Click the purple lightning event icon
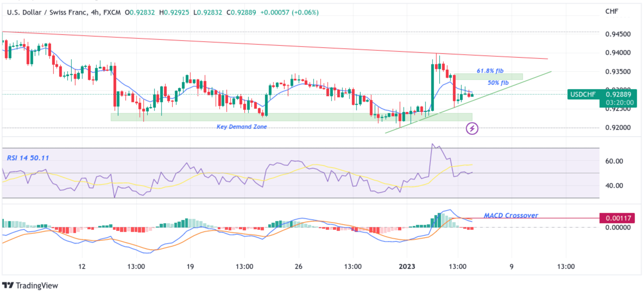The height and width of the screenshot is (302, 644). [472, 128]
